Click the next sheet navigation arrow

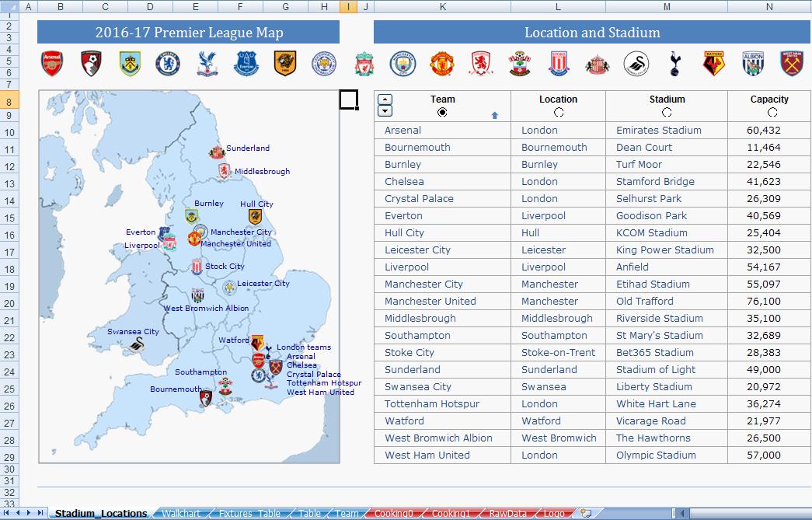click(x=29, y=513)
